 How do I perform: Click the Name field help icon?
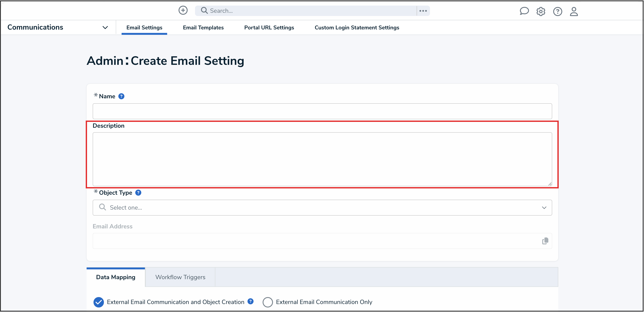pyautogui.click(x=121, y=96)
